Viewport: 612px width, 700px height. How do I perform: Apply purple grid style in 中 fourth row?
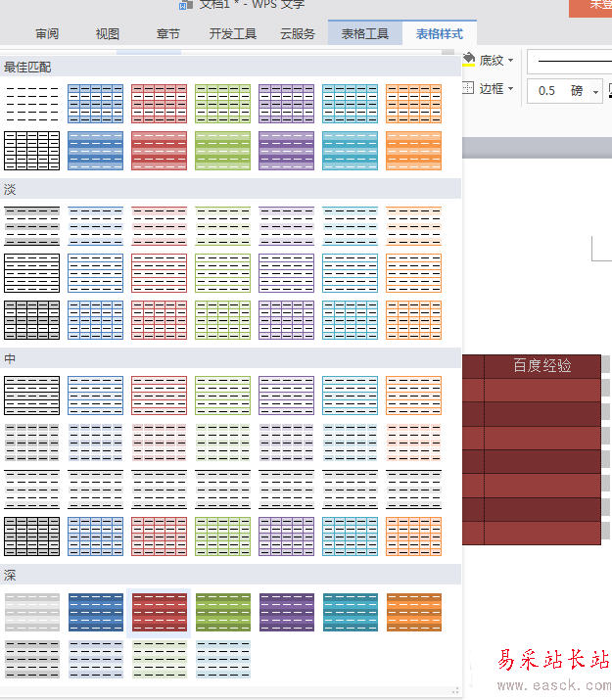coord(286,537)
